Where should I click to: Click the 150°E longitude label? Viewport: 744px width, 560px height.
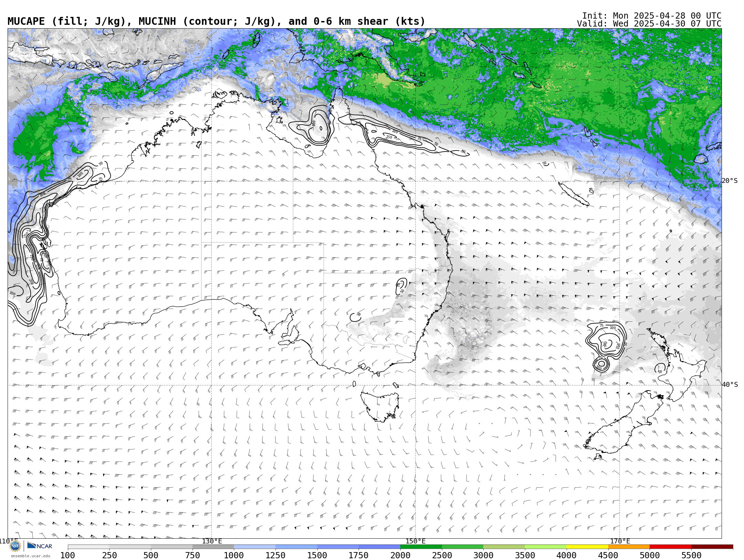(416, 541)
